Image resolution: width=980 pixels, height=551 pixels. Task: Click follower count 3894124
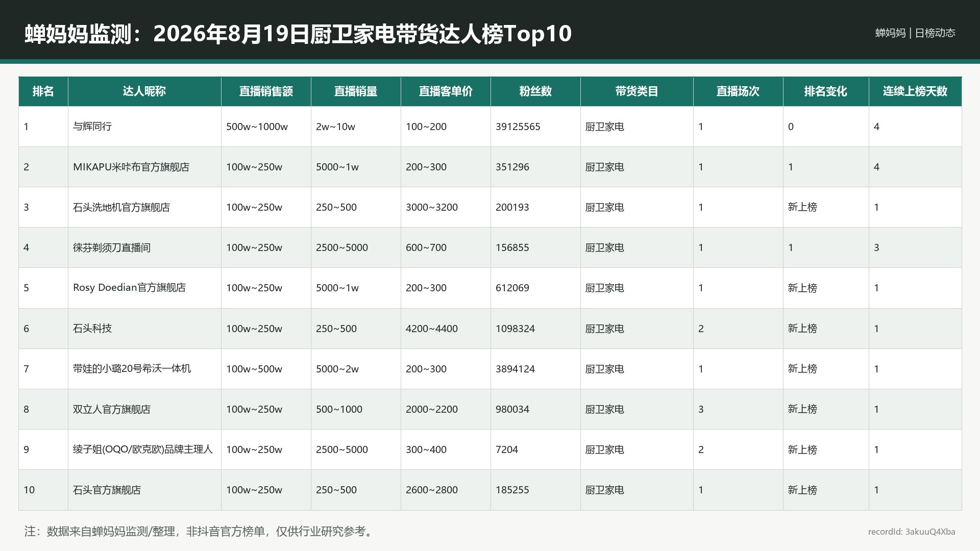(515, 369)
